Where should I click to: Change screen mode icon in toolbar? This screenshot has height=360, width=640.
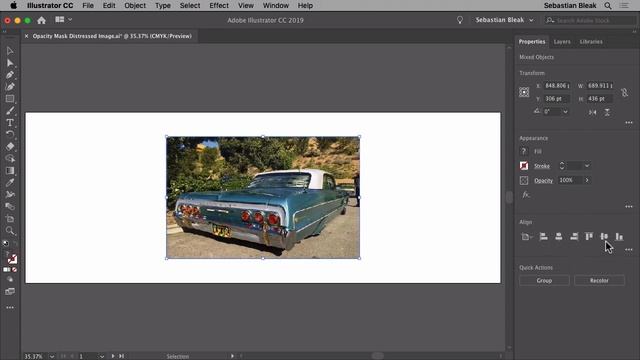click(10, 291)
